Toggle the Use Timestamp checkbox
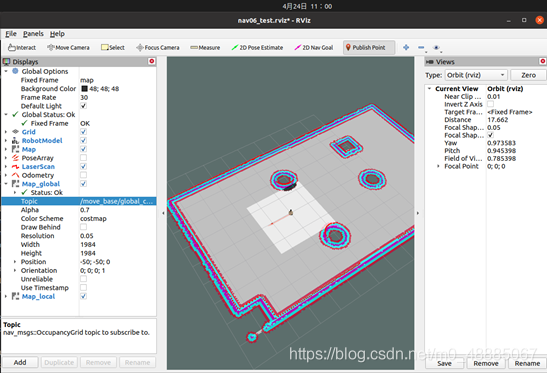Viewport: 547px width, 373px height. point(83,288)
